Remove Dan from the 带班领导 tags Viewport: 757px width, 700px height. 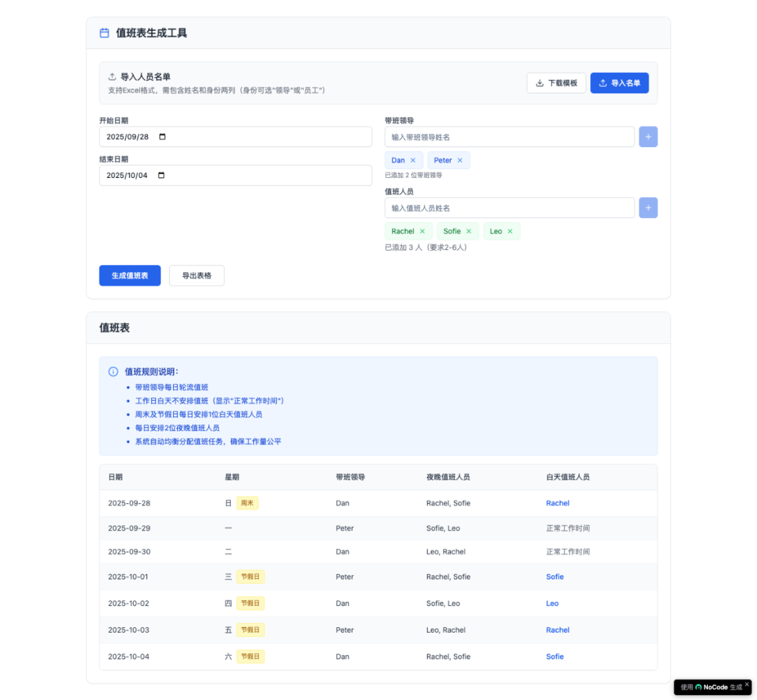point(413,160)
